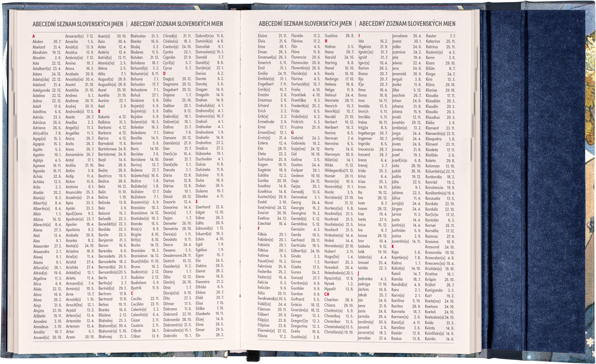Select the red CH section heading
This screenshot has width=596, height=364.
click(327, 295)
